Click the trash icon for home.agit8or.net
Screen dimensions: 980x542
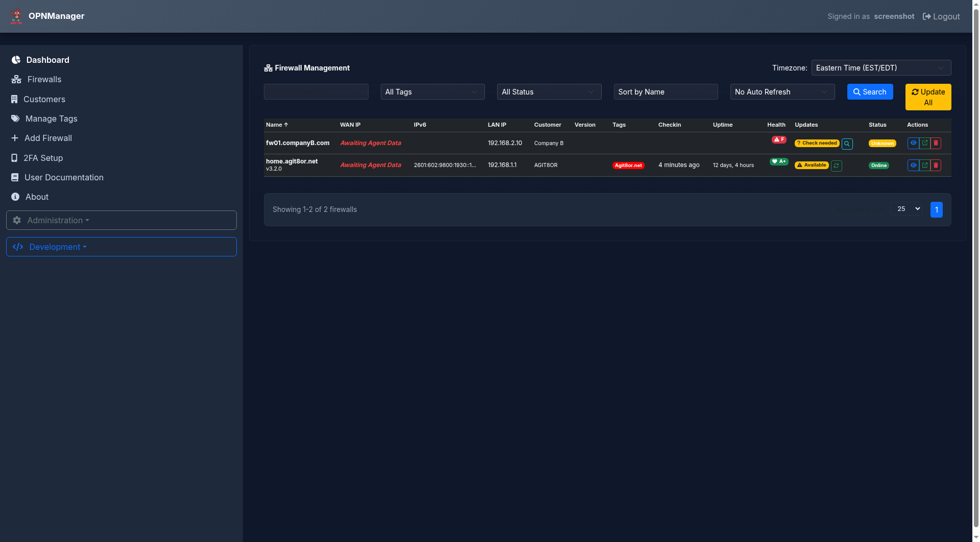pyautogui.click(x=936, y=166)
